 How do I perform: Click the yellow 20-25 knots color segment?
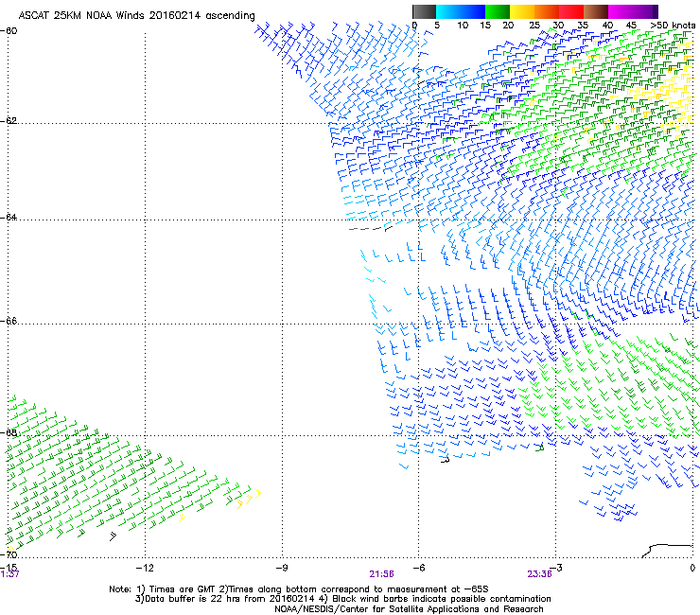(521, 11)
